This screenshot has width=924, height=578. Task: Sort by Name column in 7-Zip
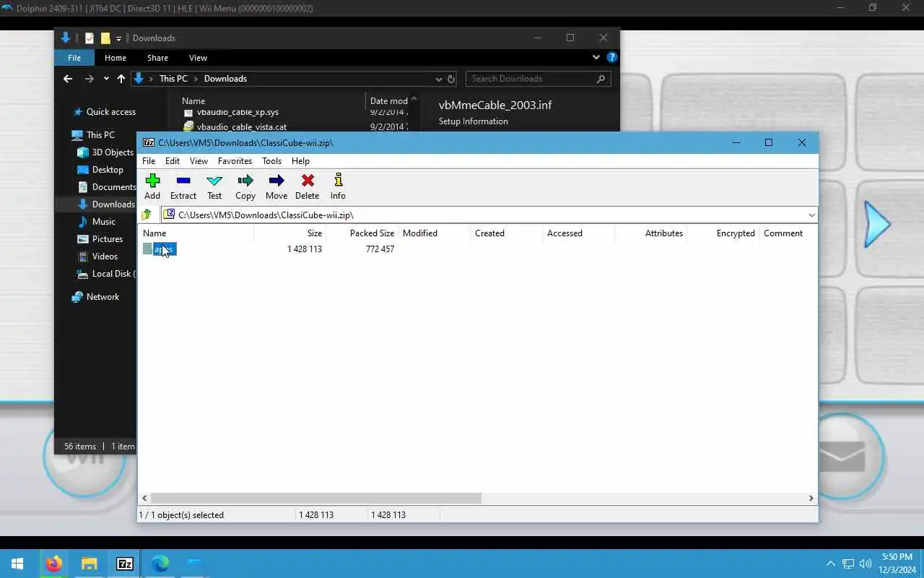click(x=196, y=233)
